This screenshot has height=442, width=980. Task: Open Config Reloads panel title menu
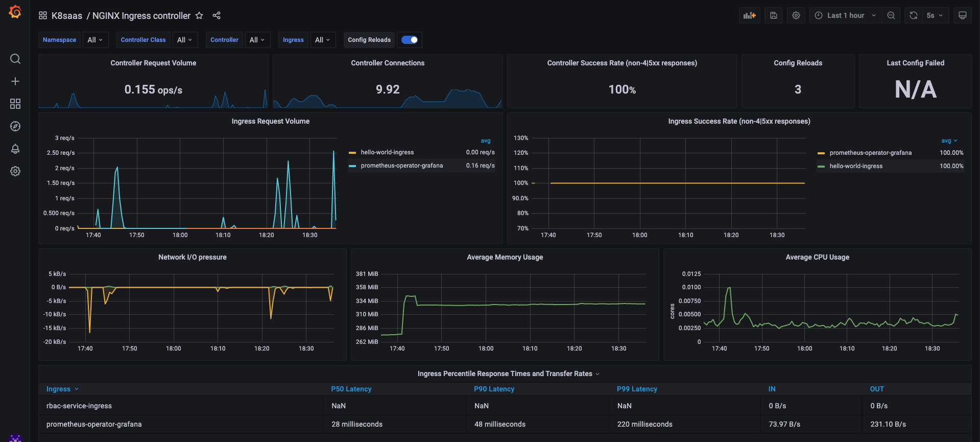tap(798, 63)
